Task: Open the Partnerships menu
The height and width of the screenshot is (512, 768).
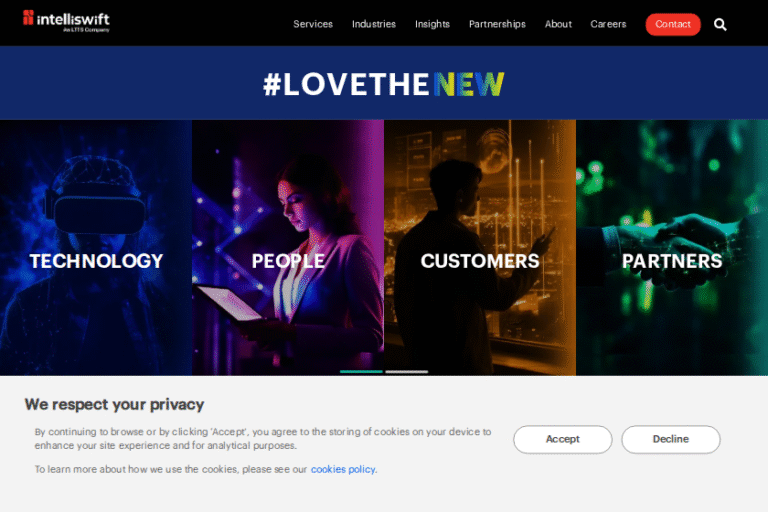Action: (497, 24)
